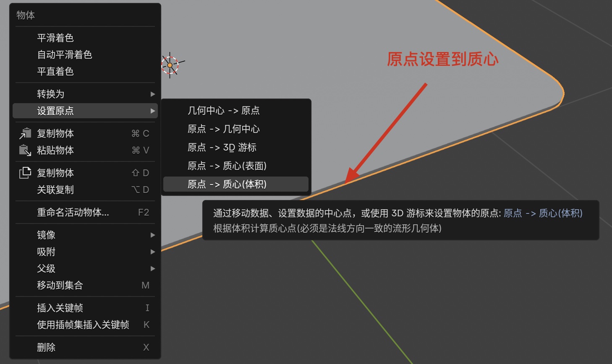Choose 平直着色 shading mode
The width and height of the screenshot is (612, 364).
pos(56,71)
